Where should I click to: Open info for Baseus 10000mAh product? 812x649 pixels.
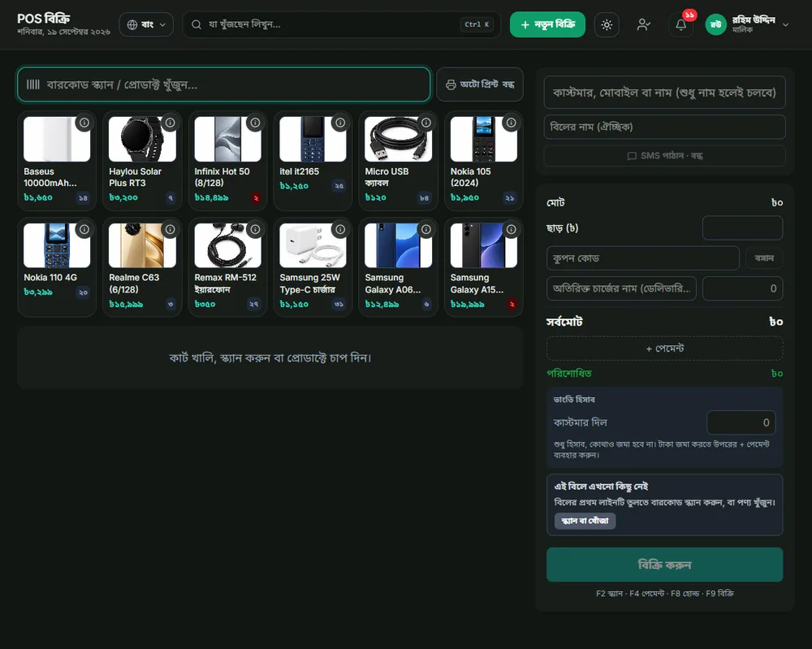(84, 123)
